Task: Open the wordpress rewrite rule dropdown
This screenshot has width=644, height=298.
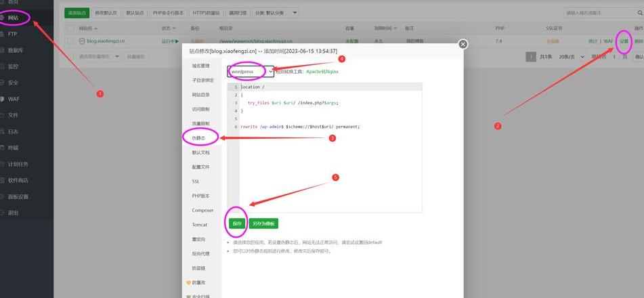Action: pos(251,72)
